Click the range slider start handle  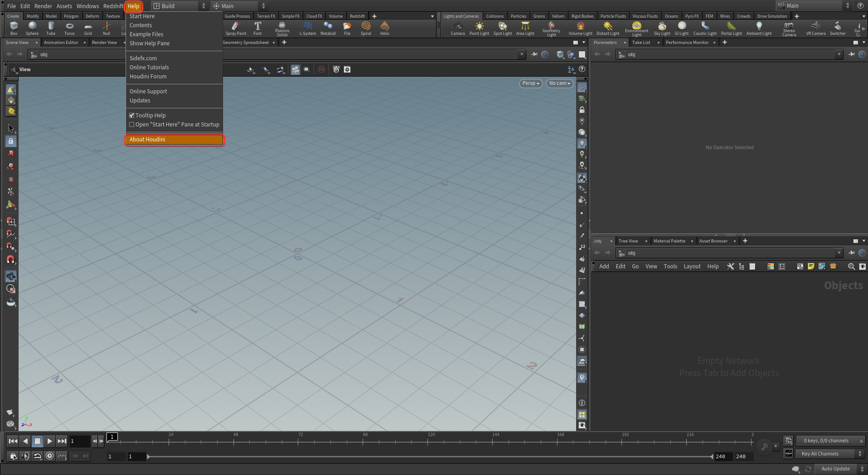click(x=148, y=456)
